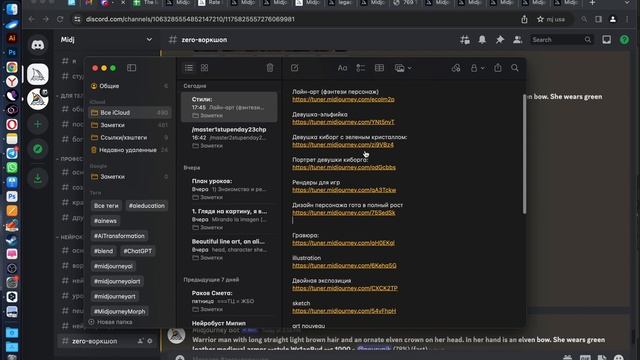Screen dimensions: 640x360
Task: Open search in the Notes toolbar
Action: coord(515,68)
